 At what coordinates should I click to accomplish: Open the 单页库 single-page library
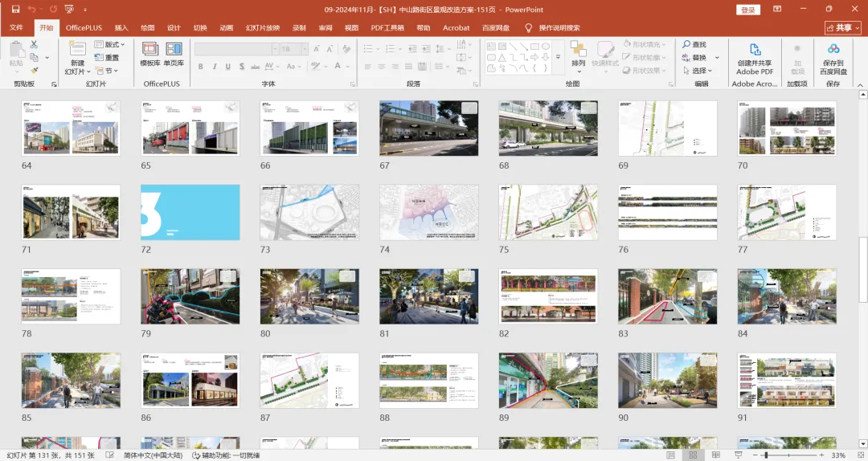point(174,54)
